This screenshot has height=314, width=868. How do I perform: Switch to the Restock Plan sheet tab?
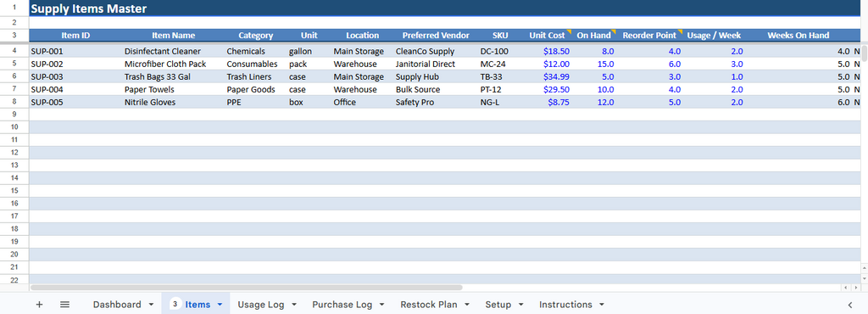coord(428,305)
